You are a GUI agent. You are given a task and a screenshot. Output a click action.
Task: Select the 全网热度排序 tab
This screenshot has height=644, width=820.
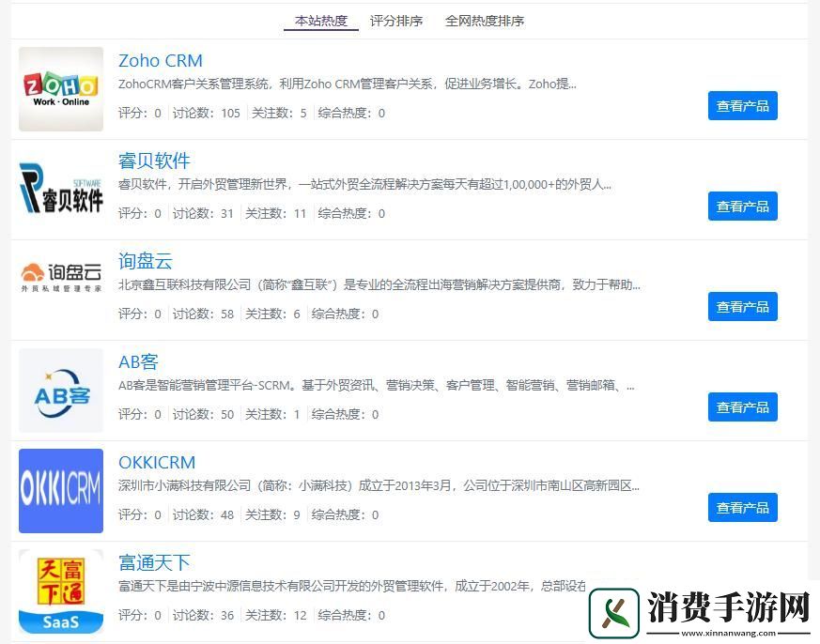[x=485, y=21]
